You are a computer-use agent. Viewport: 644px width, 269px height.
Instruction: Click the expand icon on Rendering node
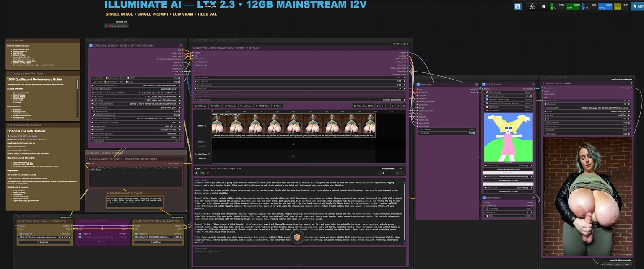point(475,84)
